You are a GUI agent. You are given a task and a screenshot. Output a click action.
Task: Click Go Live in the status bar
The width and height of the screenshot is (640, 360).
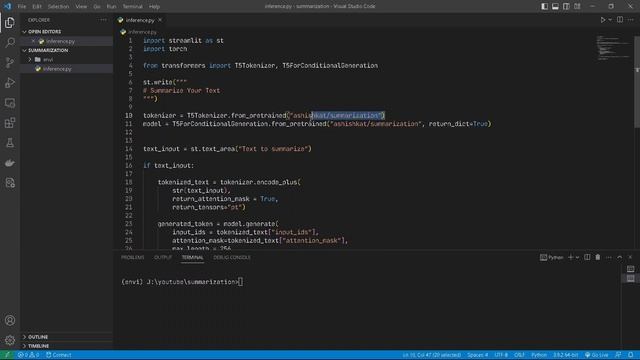pyautogui.click(x=597, y=355)
